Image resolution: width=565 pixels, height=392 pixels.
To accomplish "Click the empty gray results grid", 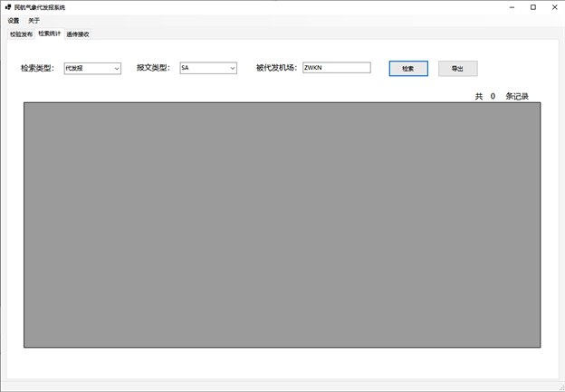I will tap(282, 225).
